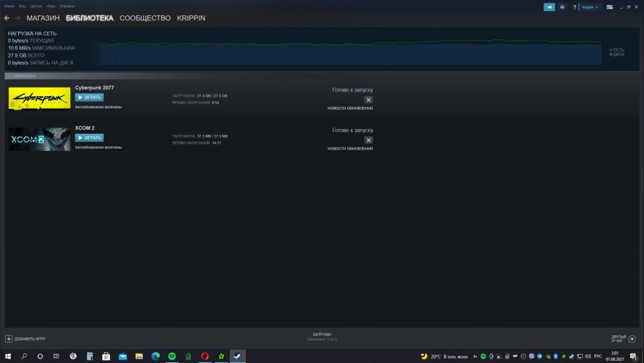644x363 pixels.
Task: Open Friends and Chat plus icon
Action: tap(632, 338)
